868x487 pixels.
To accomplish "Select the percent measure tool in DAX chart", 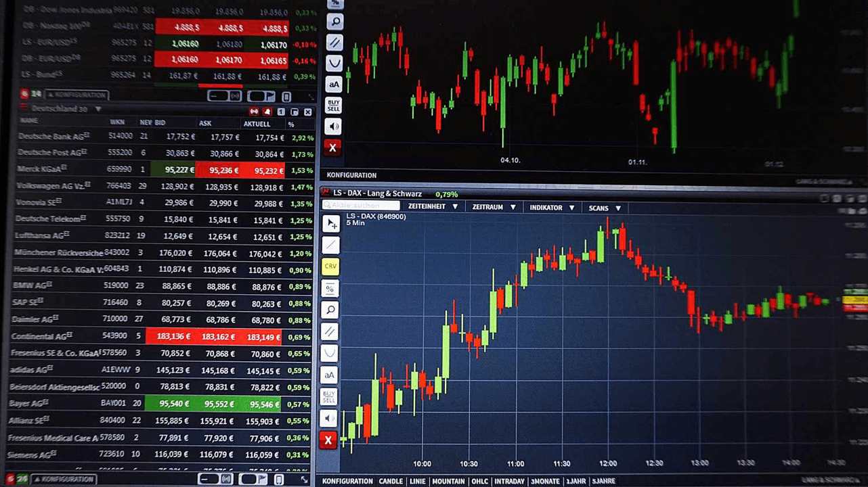I will [x=330, y=288].
